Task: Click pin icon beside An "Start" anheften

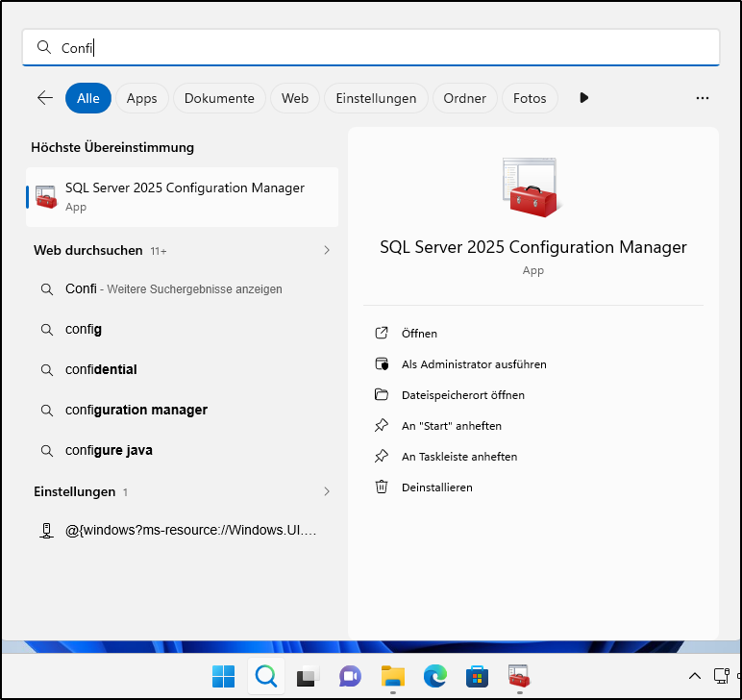Action: (x=382, y=426)
